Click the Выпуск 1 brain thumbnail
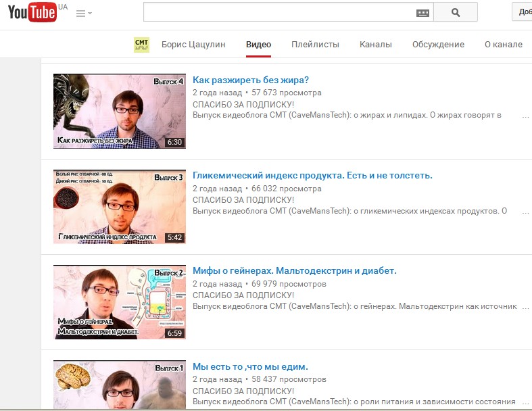 pyautogui.click(x=120, y=385)
